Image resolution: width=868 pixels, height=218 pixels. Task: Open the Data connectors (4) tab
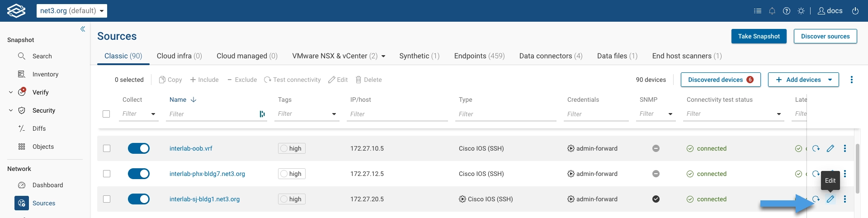551,56
